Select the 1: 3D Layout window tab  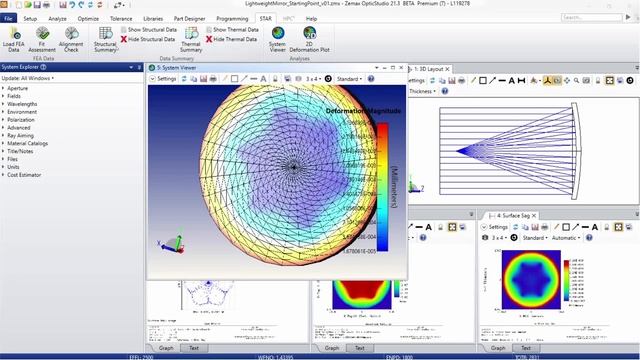(429, 69)
